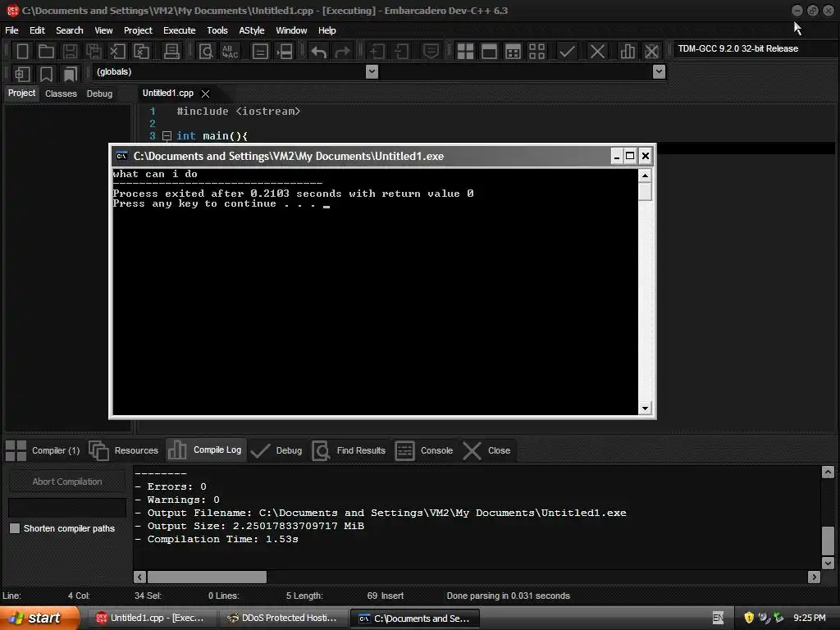Screen dimensions: 840x630
Task: Toggle Shorten compiler paths checkbox
Action: click(x=15, y=528)
